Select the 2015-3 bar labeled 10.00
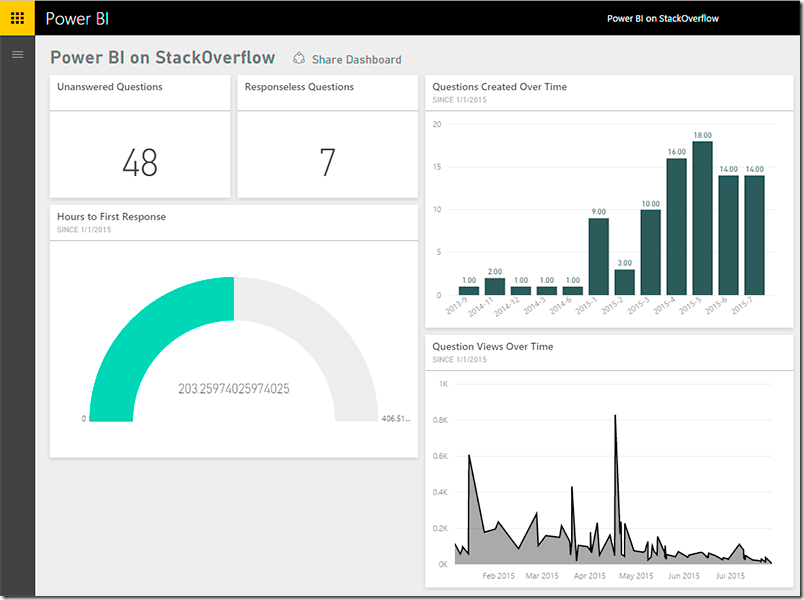804x600 pixels. point(651,252)
